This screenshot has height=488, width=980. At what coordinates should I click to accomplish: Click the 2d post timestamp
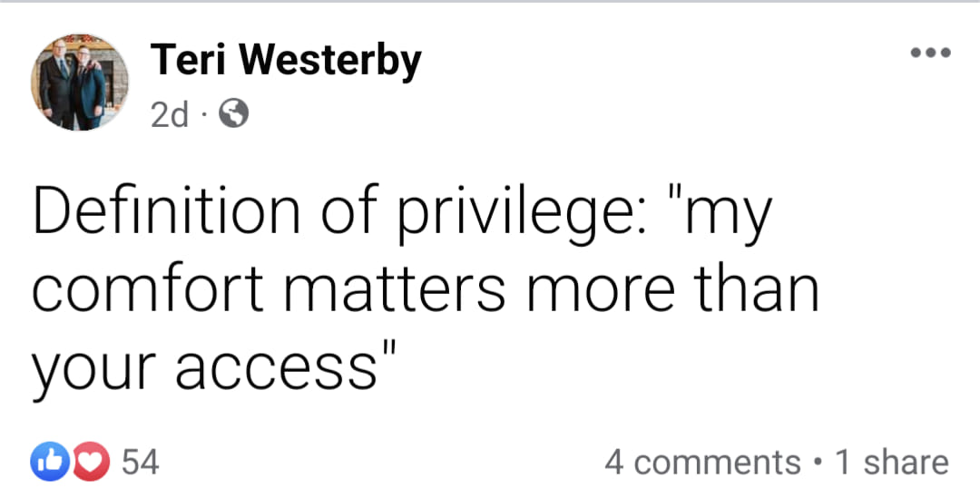pyautogui.click(x=168, y=113)
